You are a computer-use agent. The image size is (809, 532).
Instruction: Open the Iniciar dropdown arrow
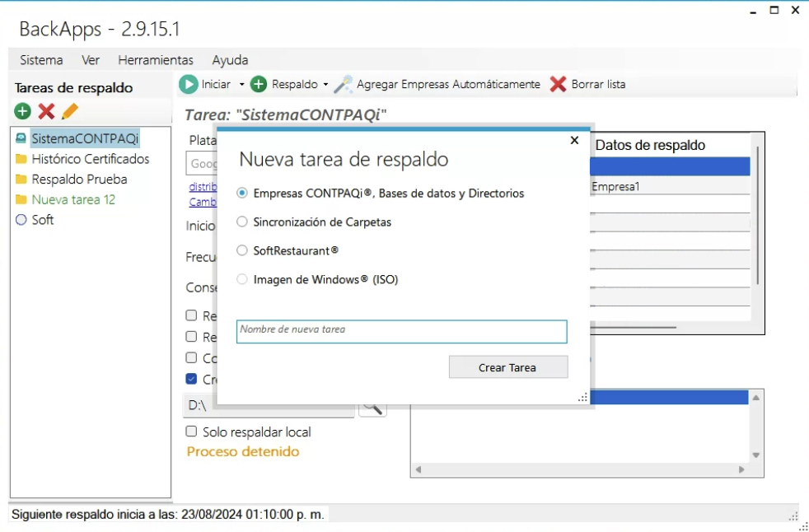[x=241, y=85]
